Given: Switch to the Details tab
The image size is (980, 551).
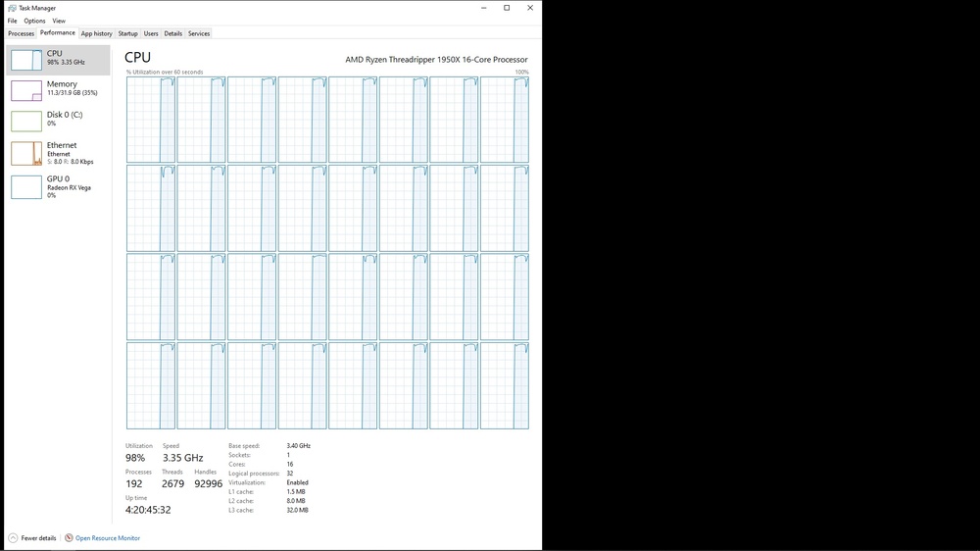Looking at the screenshot, I should tap(172, 33).
